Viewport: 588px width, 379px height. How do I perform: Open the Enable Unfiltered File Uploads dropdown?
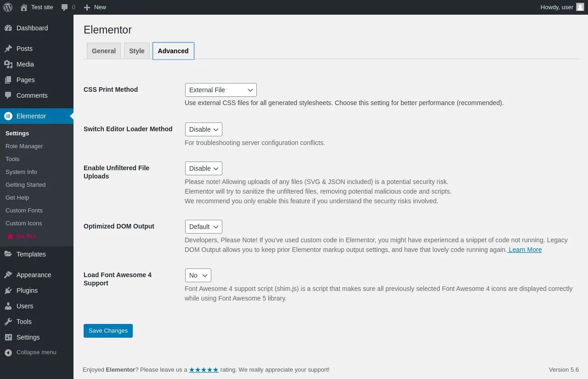tap(204, 168)
